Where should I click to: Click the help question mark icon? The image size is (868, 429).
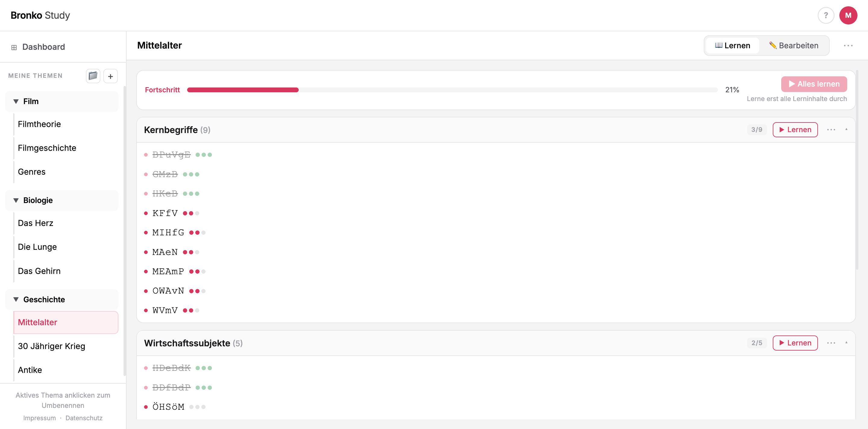(826, 15)
